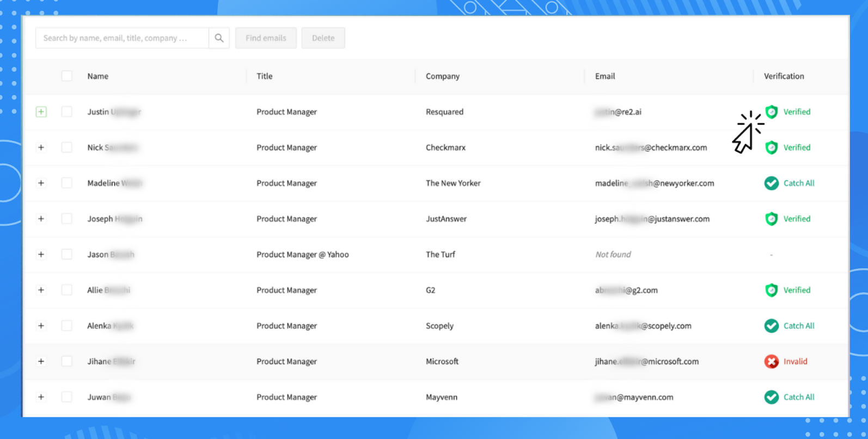Check the box for Alenka's row
This screenshot has height=439, width=868.
click(66, 326)
